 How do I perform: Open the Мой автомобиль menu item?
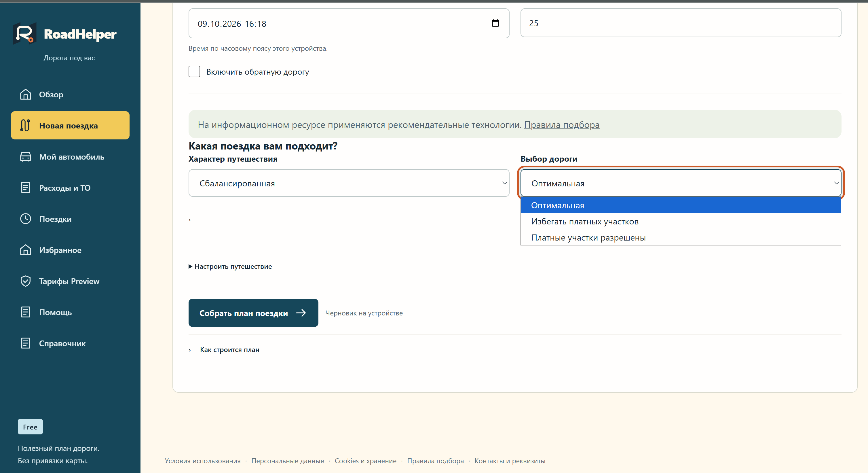click(x=70, y=157)
